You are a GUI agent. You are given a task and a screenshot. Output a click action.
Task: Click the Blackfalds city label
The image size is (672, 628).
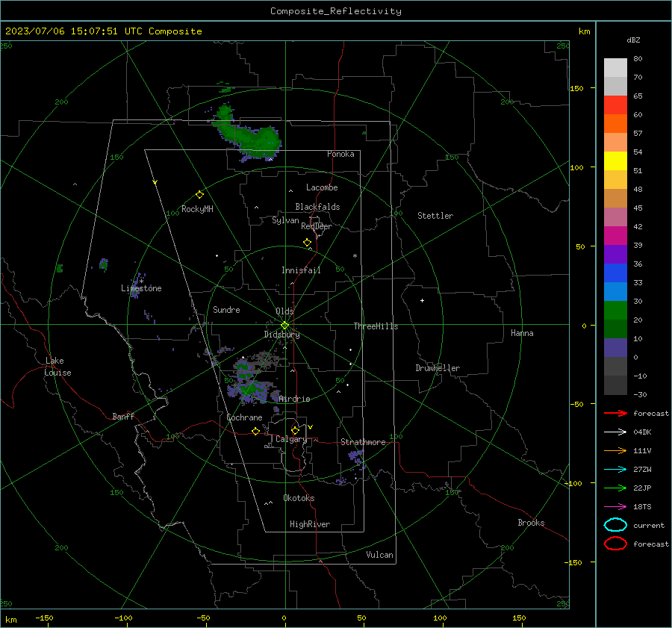[317, 207]
